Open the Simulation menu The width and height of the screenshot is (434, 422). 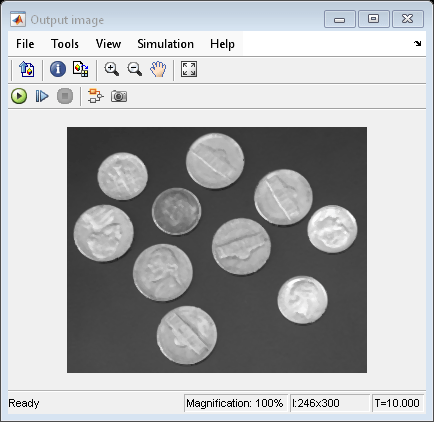point(166,44)
